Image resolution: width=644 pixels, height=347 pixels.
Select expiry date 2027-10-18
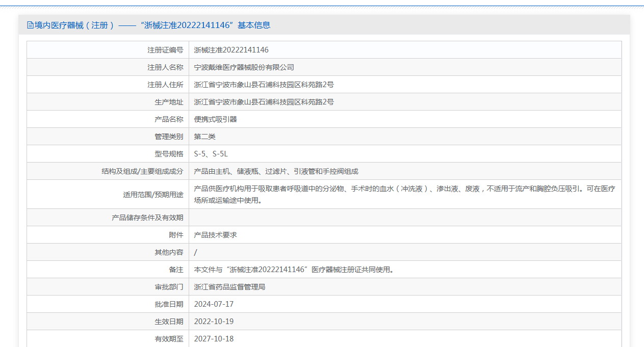coord(214,339)
